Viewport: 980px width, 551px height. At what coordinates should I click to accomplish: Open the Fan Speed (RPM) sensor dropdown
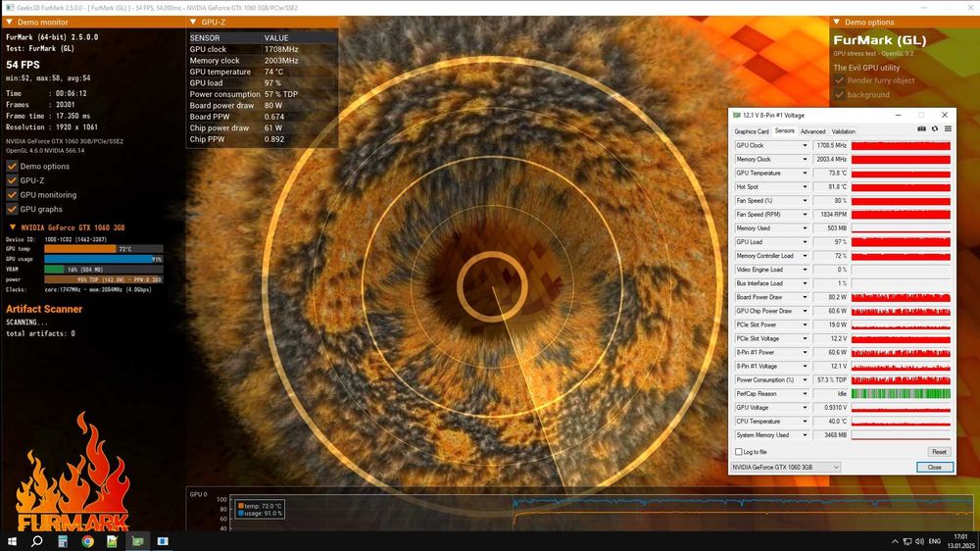point(805,215)
